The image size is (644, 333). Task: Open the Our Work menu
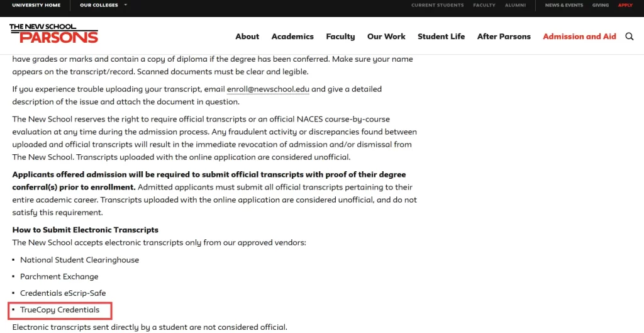click(386, 37)
